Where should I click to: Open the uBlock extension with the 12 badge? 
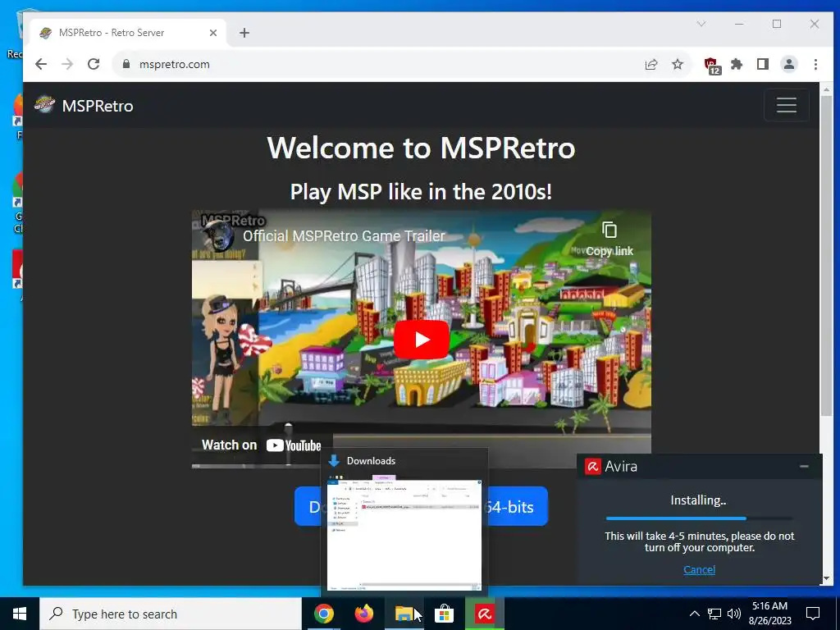coord(712,66)
